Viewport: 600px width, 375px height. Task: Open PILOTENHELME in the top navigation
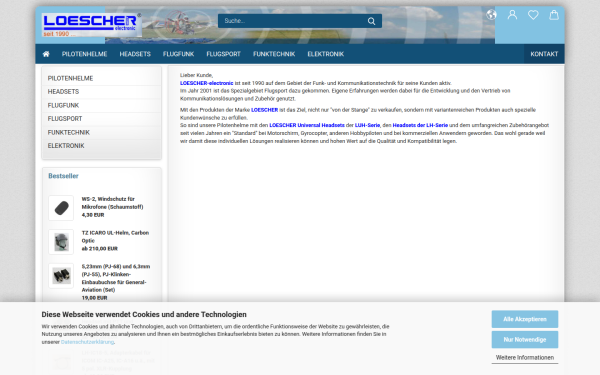(x=84, y=54)
